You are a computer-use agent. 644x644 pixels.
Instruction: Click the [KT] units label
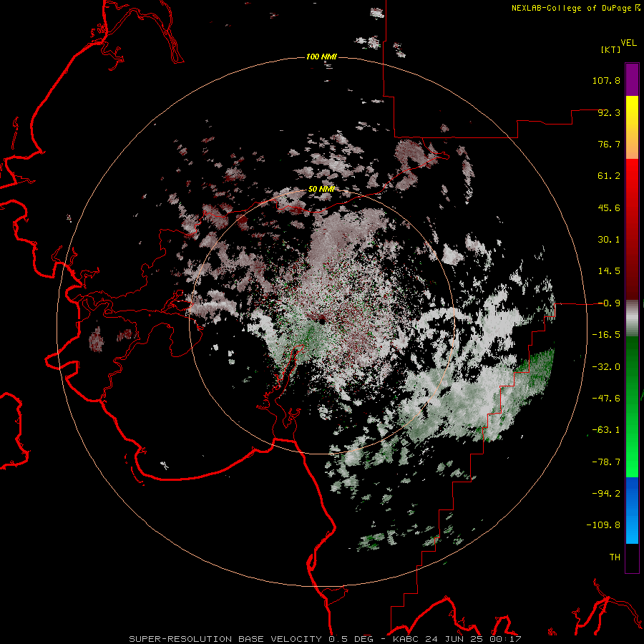(611, 49)
